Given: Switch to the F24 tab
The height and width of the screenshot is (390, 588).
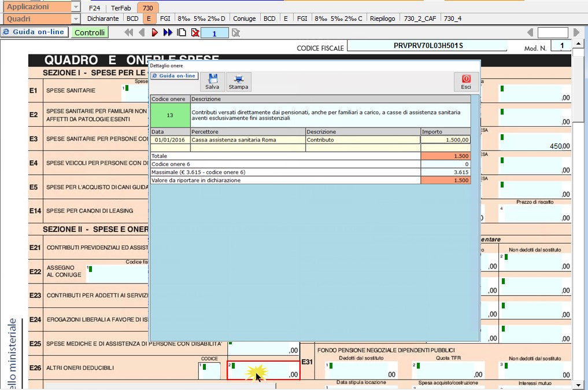Looking at the screenshot, I should [94, 8].
